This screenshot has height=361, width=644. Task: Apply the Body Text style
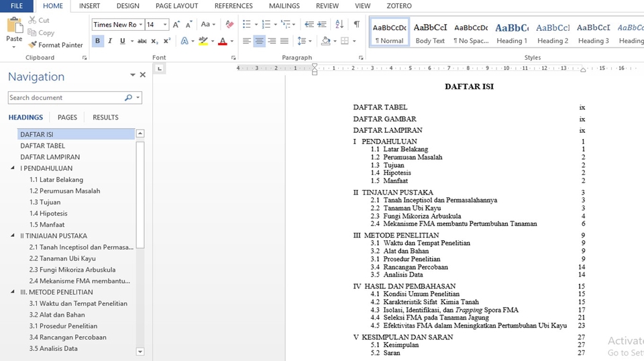tap(430, 32)
